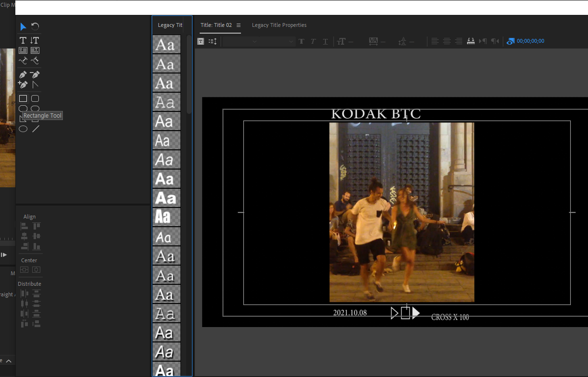The height and width of the screenshot is (377, 588).
Task: Set text alignment to Left
Action: tap(435, 41)
